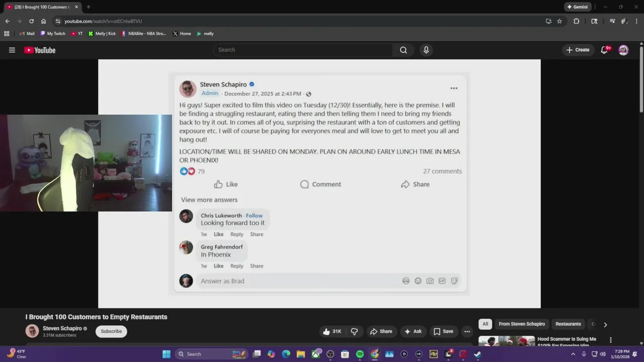Screen dimensions: 644x362
Task: Click the Create button
Action: point(578,50)
